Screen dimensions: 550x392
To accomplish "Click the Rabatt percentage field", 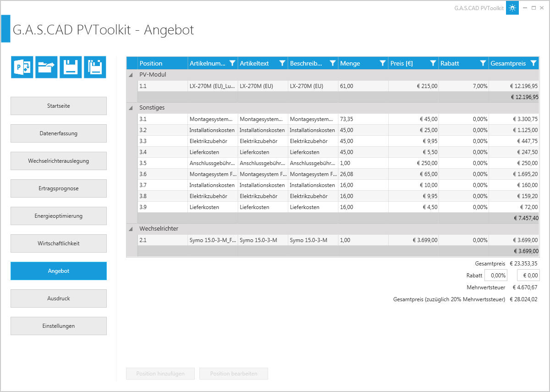I will (496, 276).
